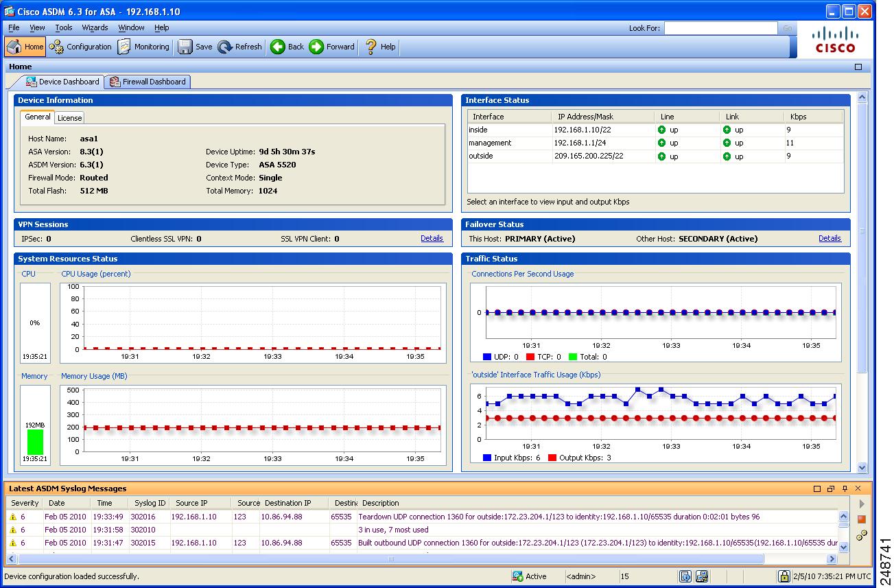Viewport: 894px width, 588px height.
Task: Maximize the Latest ASDM Syslog Messages panel
Action: coord(816,489)
